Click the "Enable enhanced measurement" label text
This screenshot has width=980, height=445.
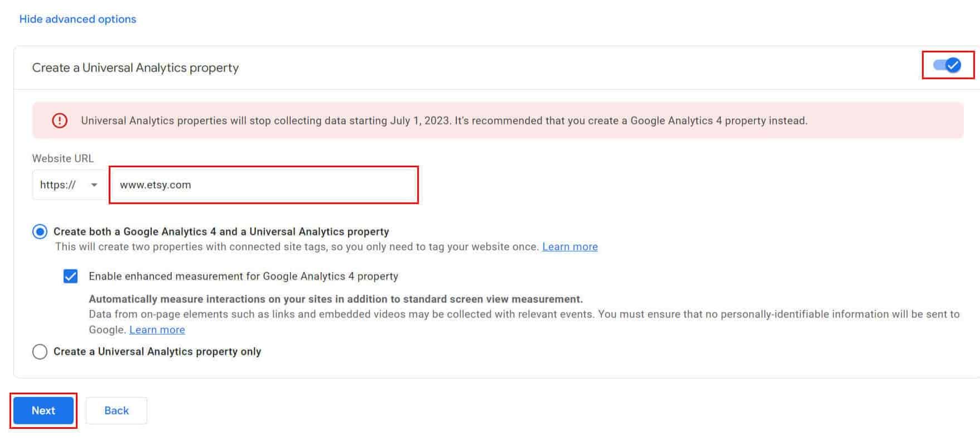[x=243, y=276]
